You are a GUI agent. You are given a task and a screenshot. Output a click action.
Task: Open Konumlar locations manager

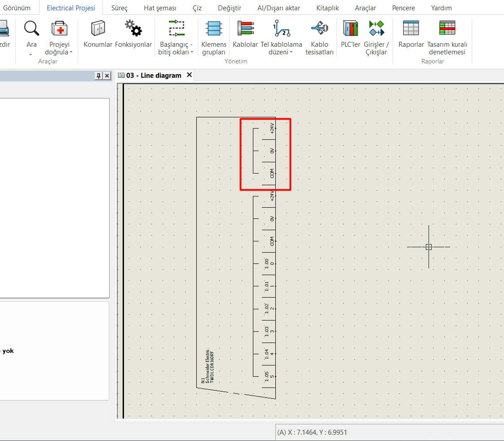pos(98,34)
